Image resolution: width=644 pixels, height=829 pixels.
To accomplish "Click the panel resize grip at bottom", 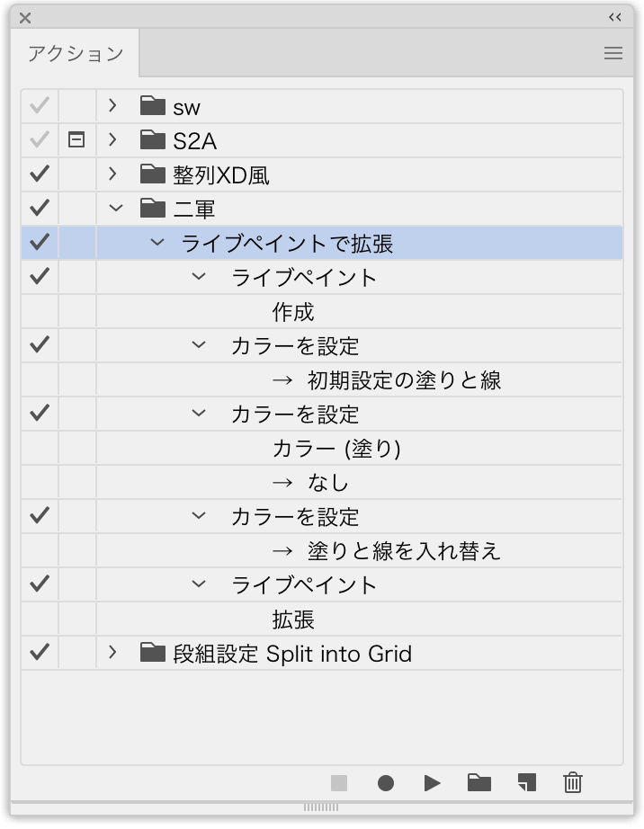I will [x=321, y=807].
